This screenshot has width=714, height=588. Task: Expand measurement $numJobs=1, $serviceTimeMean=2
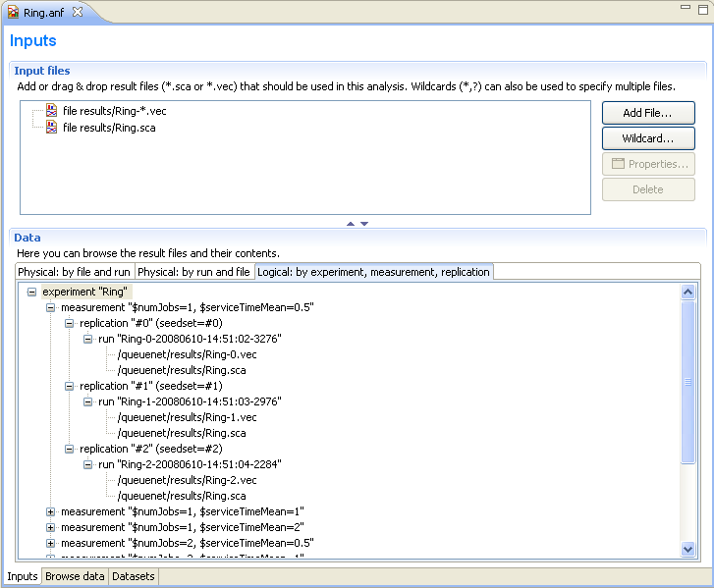pyautogui.click(x=50, y=527)
